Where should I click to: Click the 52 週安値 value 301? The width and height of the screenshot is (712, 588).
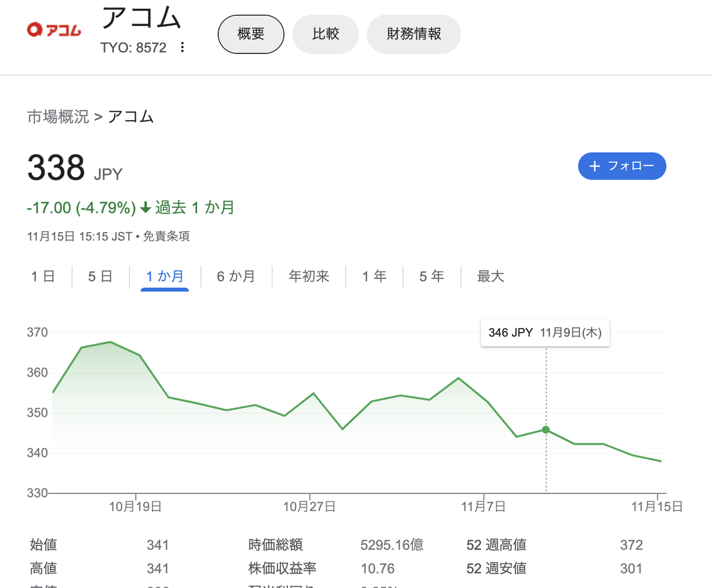[631, 568]
